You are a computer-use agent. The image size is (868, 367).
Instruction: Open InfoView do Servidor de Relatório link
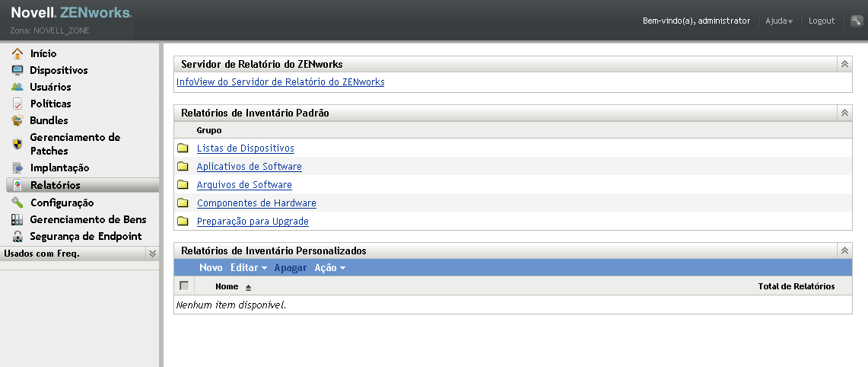(280, 82)
